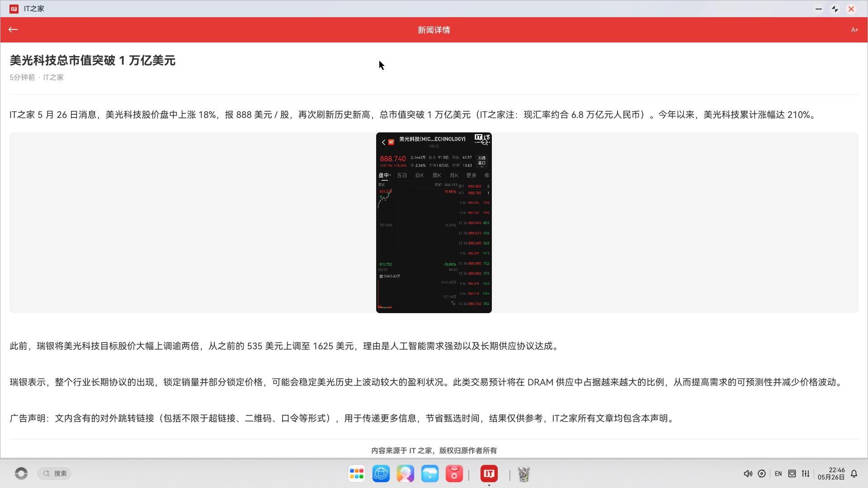Click the paragraph starting 此前，瑞银将美光科技
Image resolution: width=868 pixels, height=488 pixels.
(x=285, y=346)
